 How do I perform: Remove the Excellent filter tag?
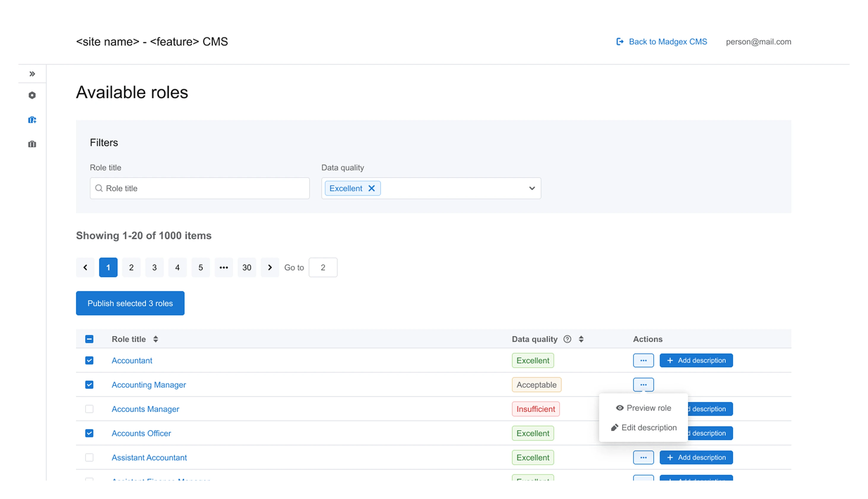[x=371, y=188]
